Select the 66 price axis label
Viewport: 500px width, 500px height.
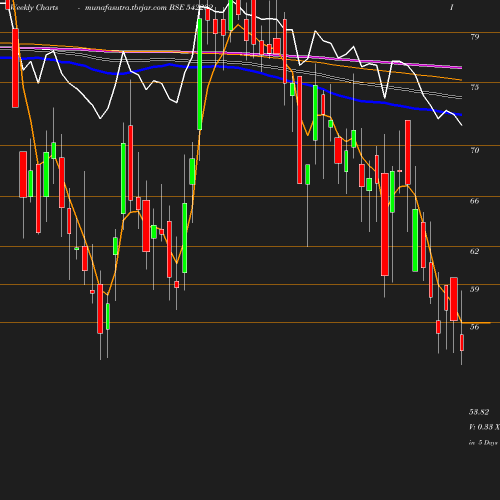click(475, 201)
